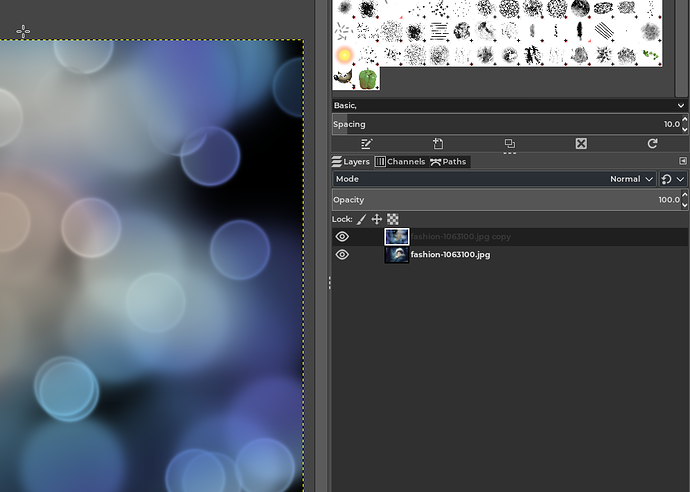Hide the fashion-1063100.jpg copy layer
This screenshot has height=492, width=690.
[342, 237]
